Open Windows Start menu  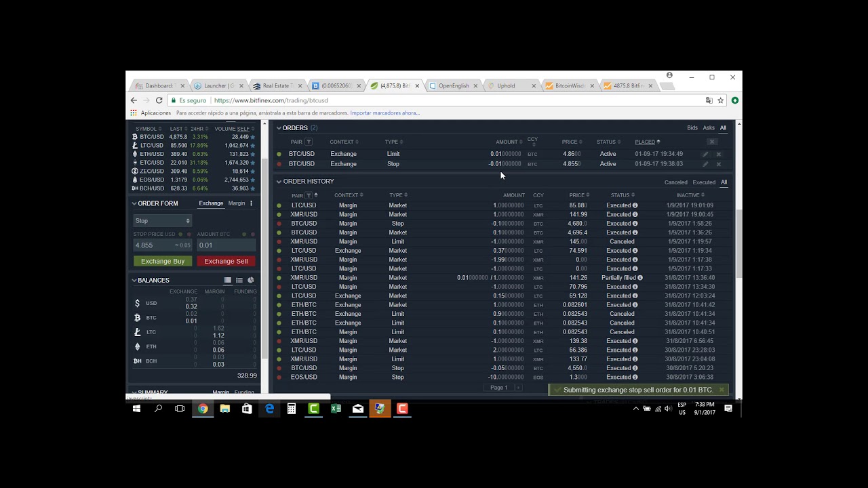136,409
